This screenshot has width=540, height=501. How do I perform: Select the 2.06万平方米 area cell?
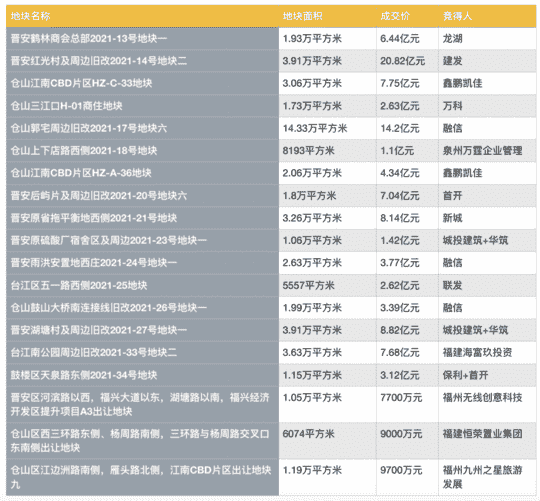pyautogui.click(x=328, y=173)
